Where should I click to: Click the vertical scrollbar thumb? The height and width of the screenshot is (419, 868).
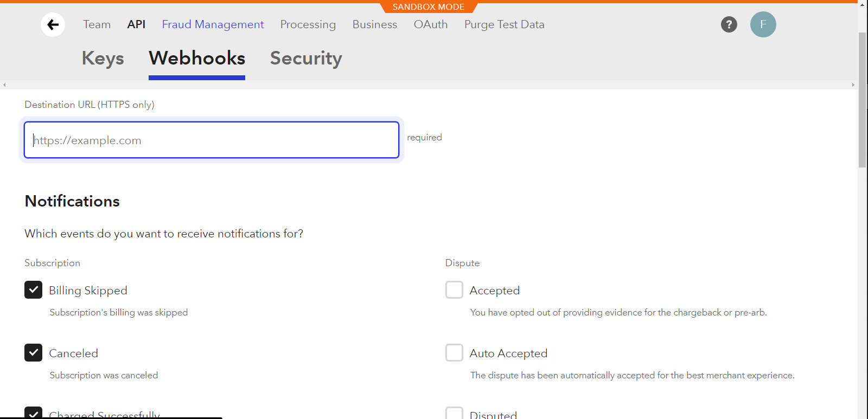(x=863, y=100)
